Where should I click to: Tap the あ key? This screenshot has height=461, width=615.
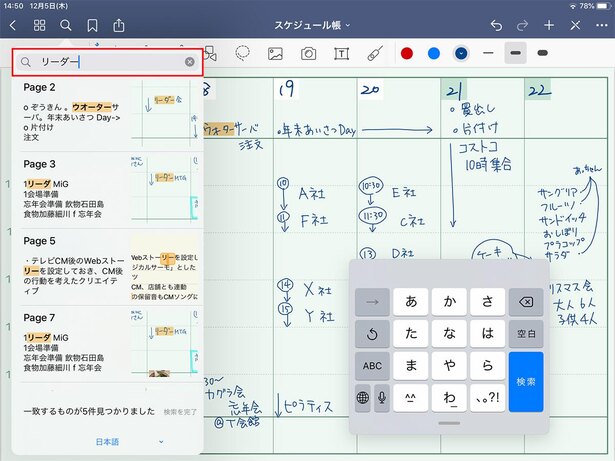tap(411, 302)
